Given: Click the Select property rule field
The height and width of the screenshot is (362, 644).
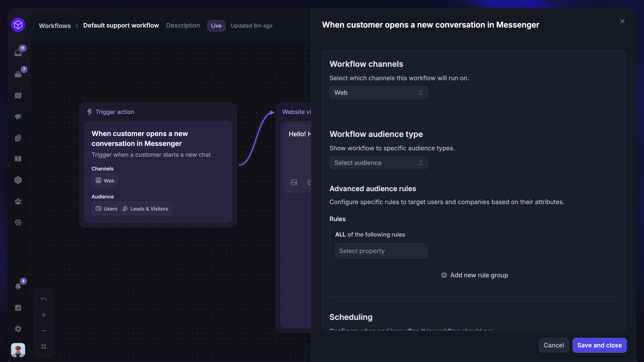Looking at the screenshot, I should pyautogui.click(x=381, y=251).
